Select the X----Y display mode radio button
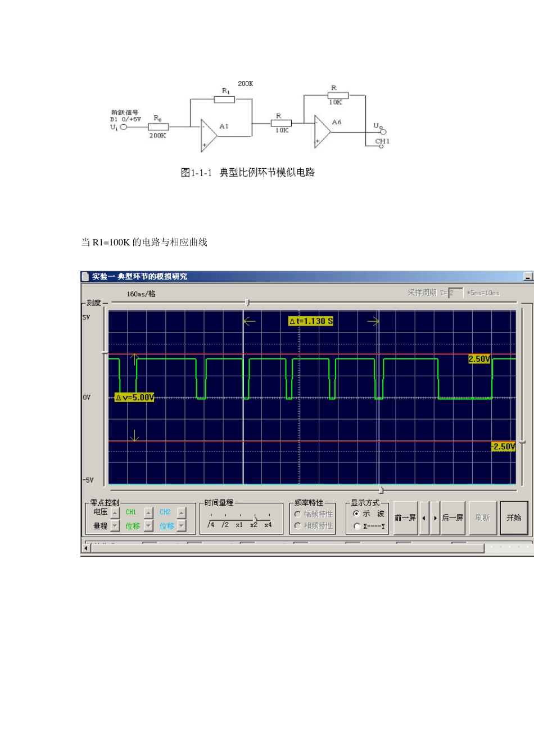This screenshot has width=534, height=756. click(356, 526)
